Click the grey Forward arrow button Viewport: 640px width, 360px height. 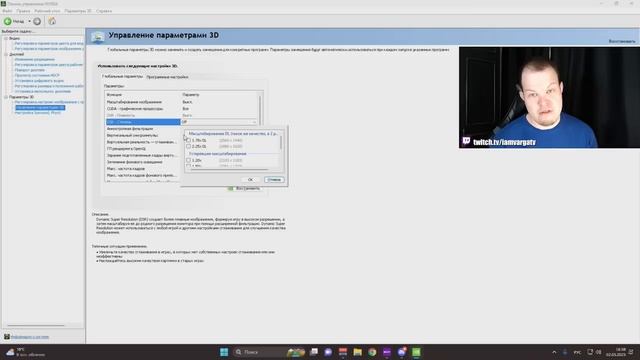pyautogui.click(x=37, y=21)
